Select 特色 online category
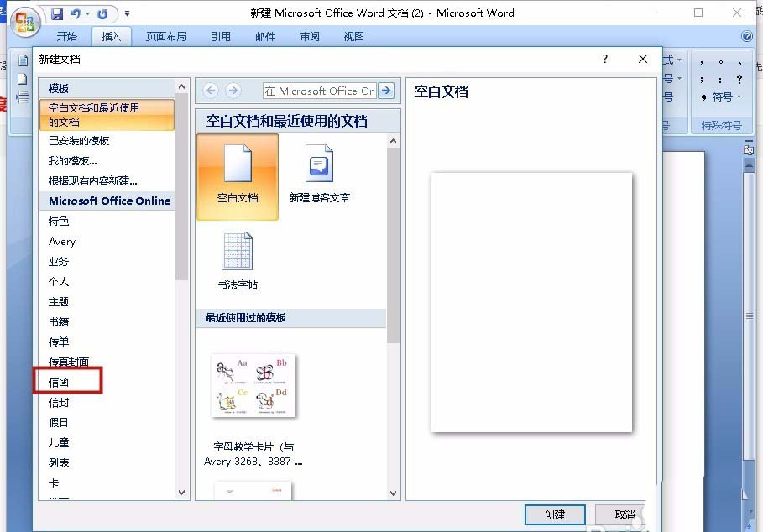This screenshot has width=763, height=532. click(x=59, y=222)
